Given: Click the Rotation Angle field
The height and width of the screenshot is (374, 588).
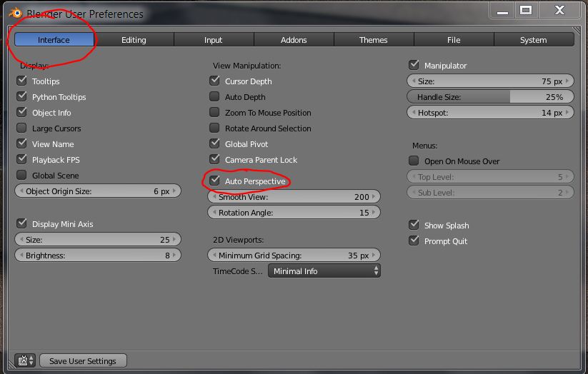Looking at the screenshot, I should pos(294,213).
